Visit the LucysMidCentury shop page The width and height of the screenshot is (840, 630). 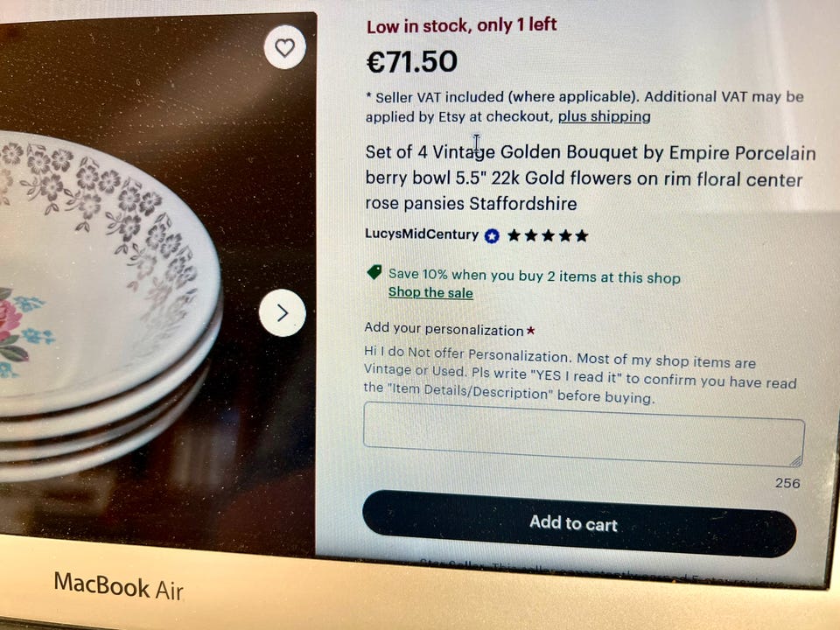(422, 234)
